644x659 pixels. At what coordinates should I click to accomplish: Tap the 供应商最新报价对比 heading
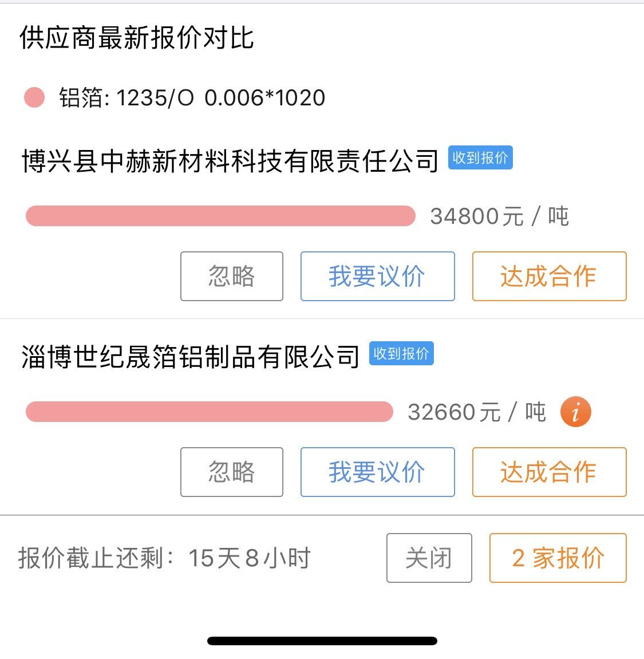pyautogui.click(x=137, y=37)
